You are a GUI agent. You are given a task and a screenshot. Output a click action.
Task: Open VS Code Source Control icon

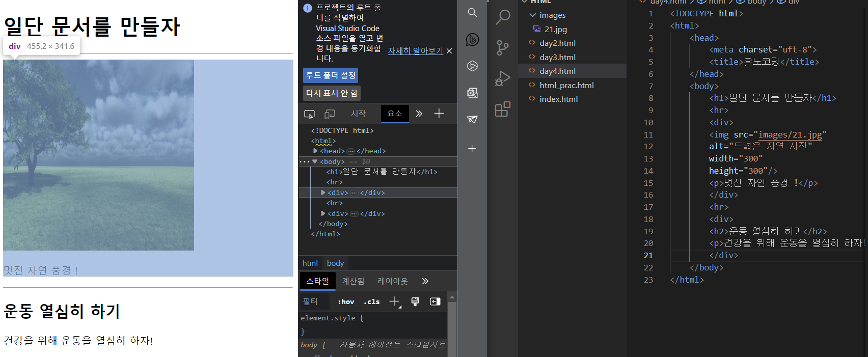(x=503, y=48)
